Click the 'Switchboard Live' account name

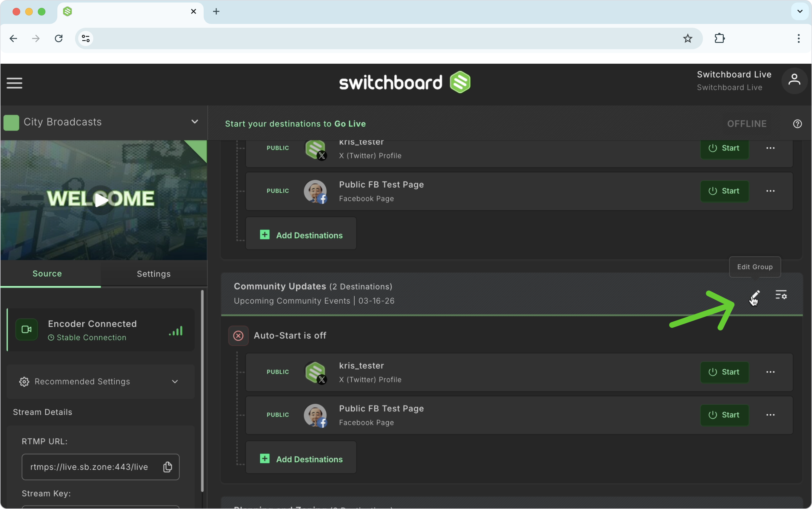(734, 74)
